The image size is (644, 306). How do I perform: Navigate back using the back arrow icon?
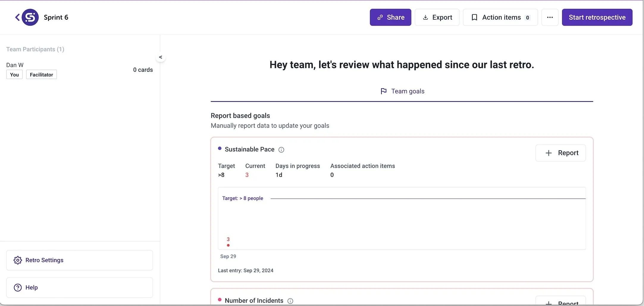[x=17, y=17]
